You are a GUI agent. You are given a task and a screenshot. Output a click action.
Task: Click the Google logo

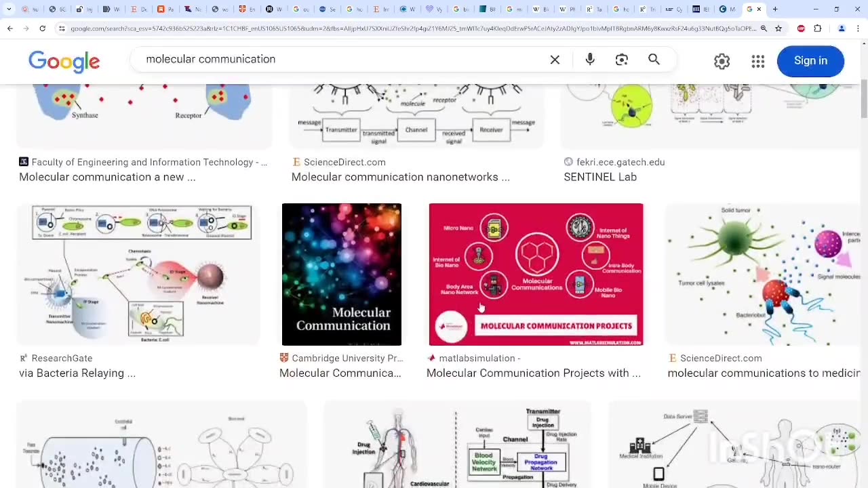[x=64, y=61]
